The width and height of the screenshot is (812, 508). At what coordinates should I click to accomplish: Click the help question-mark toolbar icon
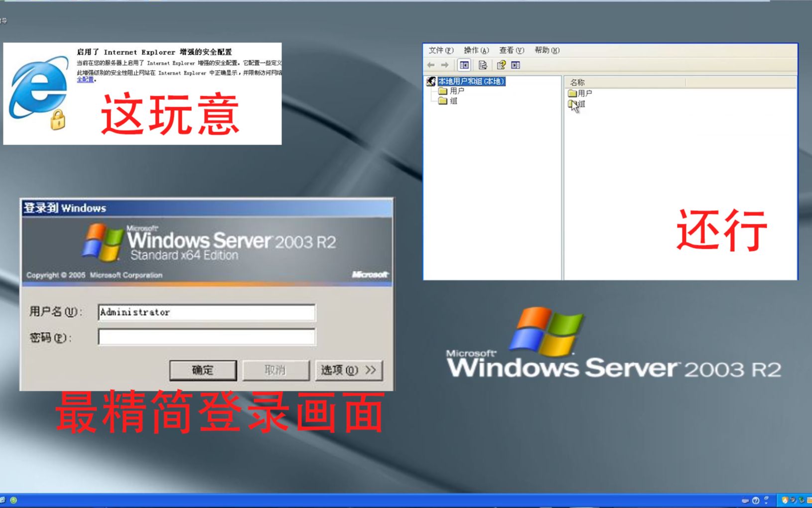coord(501,65)
